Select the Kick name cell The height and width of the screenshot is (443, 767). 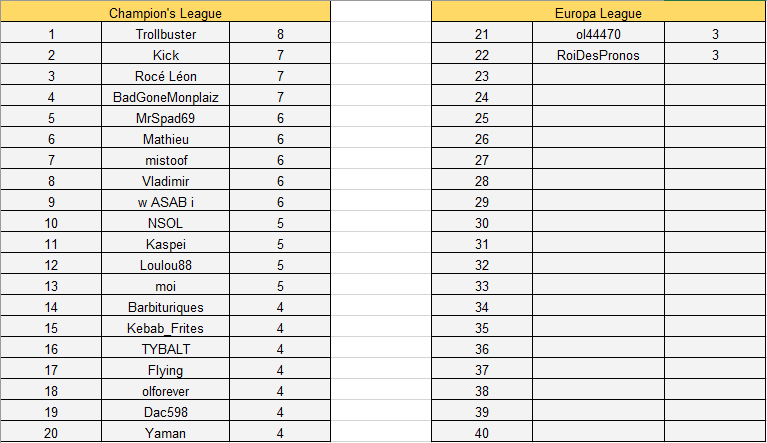click(166, 55)
